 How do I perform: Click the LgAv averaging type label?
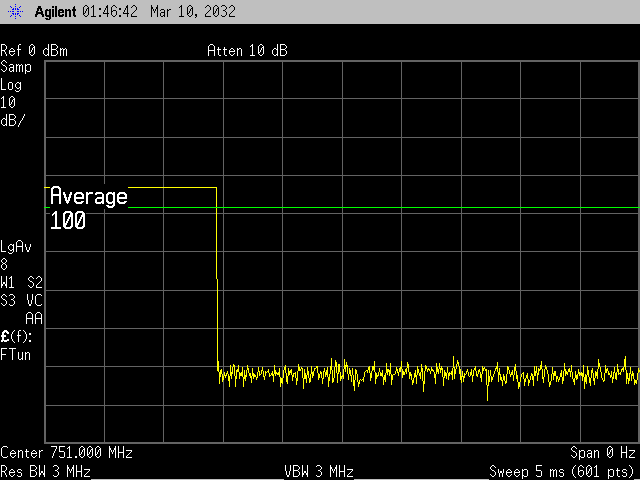tap(16, 247)
